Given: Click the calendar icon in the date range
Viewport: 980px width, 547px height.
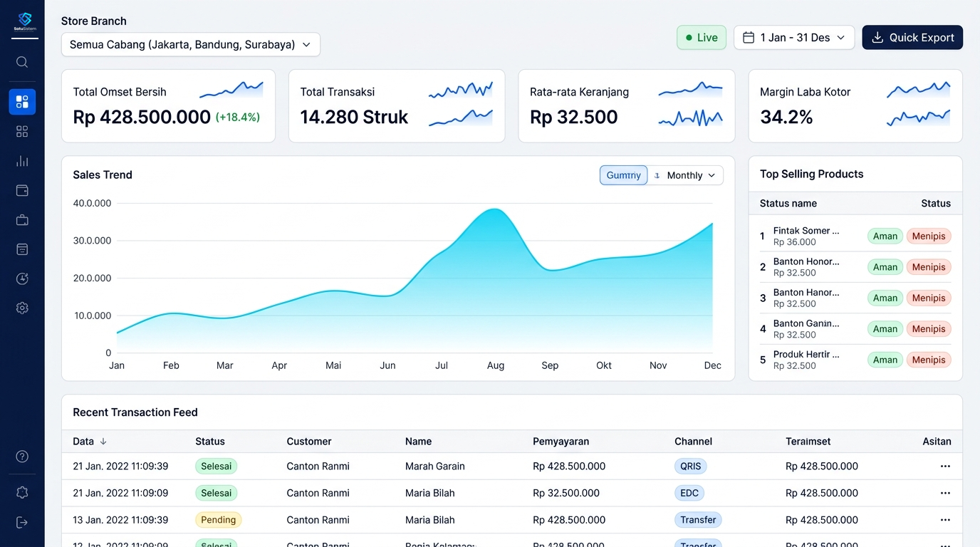Looking at the screenshot, I should click(x=749, y=38).
